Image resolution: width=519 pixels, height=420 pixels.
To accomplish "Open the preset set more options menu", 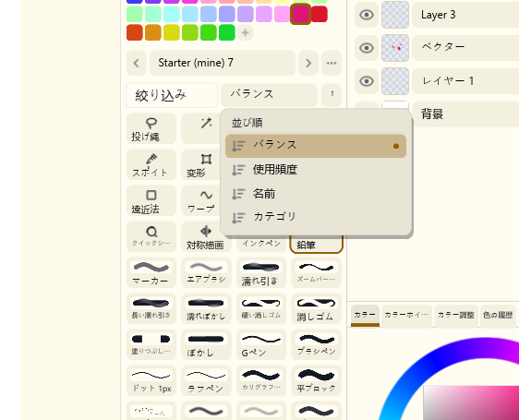I will pos(332,63).
